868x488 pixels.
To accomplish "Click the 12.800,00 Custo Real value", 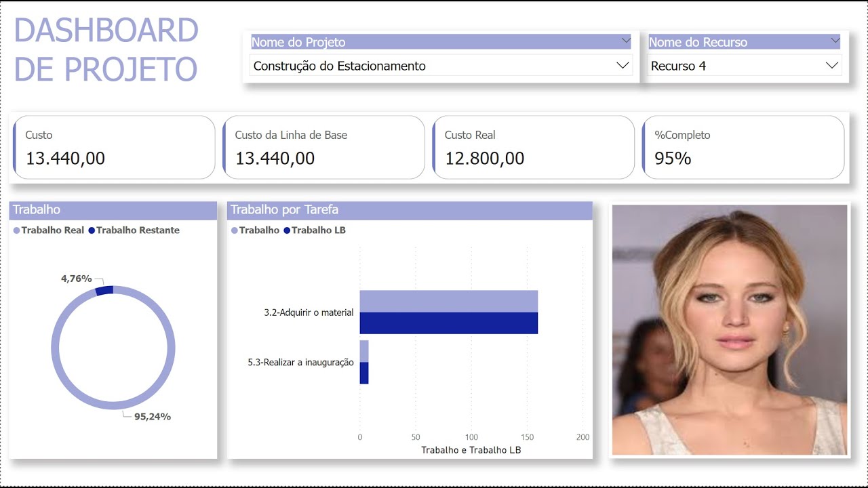I will 485,159.
